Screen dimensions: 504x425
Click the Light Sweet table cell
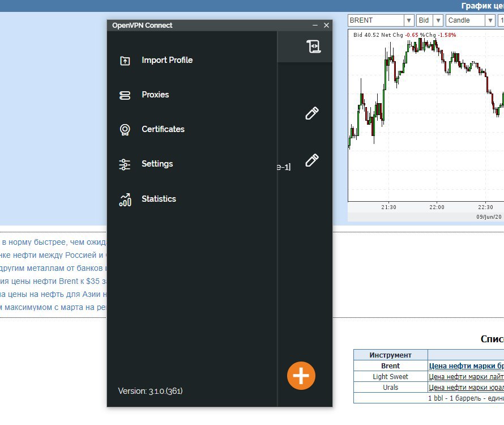pos(391,376)
